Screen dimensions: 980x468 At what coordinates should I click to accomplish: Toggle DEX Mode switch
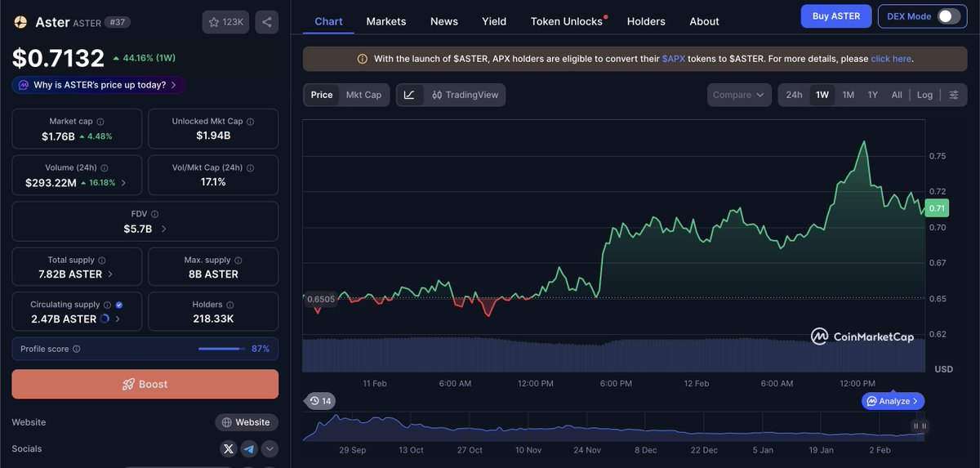click(x=947, y=16)
